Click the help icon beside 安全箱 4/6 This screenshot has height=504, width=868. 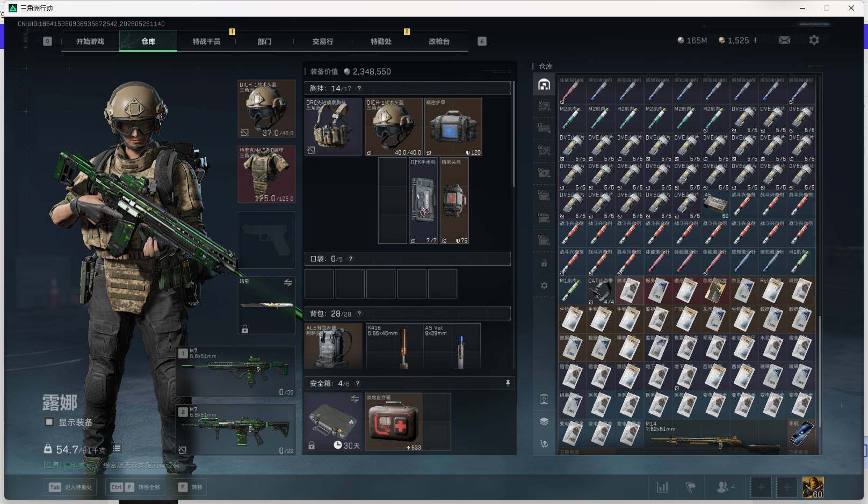358,383
